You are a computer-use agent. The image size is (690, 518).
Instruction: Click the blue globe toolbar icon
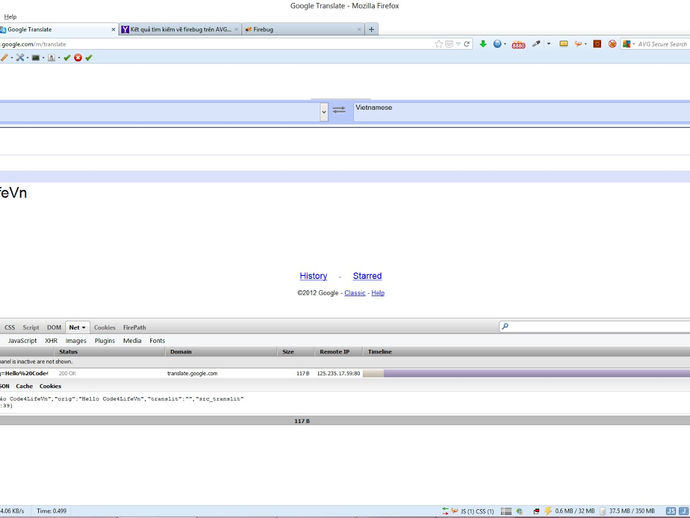[497, 44]
